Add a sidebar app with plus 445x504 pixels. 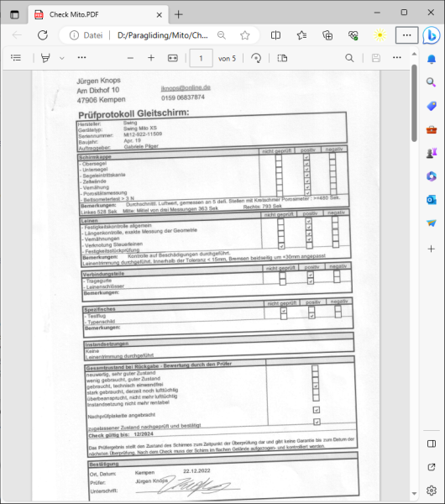pos(432,249)
